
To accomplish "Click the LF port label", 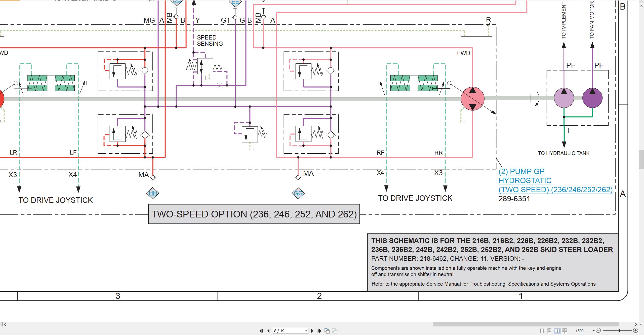I will [x=73, y=153].
